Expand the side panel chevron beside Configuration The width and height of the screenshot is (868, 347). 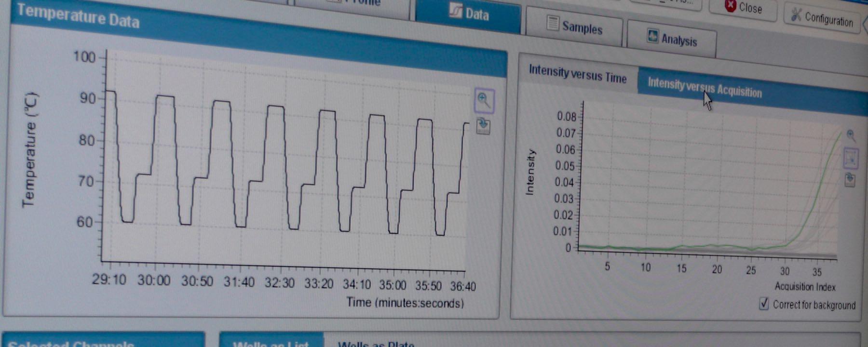point(865,24)
